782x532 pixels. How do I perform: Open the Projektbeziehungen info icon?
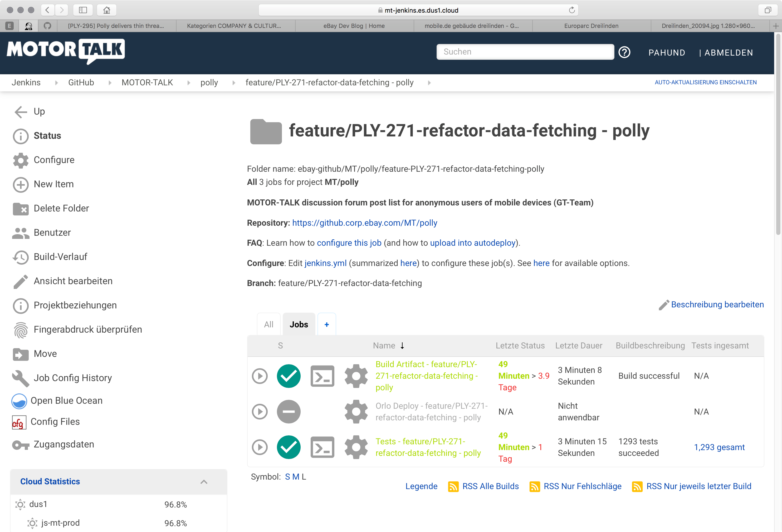[21, 306]
